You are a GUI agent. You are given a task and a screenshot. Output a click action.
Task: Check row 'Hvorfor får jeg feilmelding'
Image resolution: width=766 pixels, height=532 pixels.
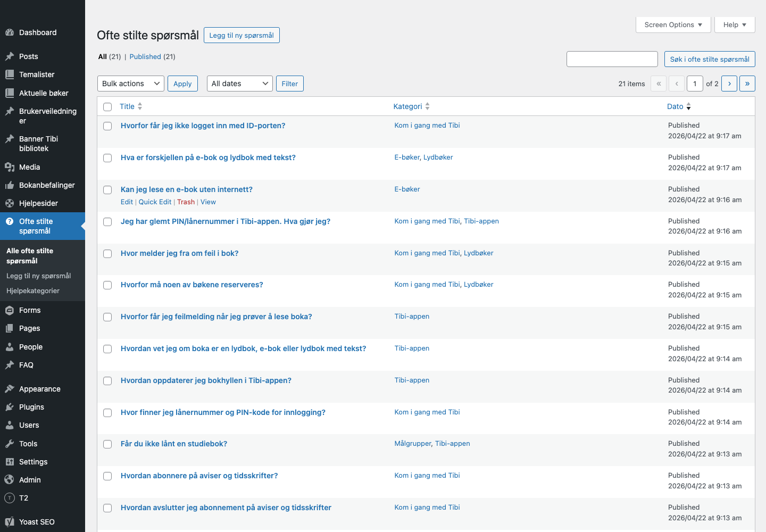pyautogui.click(x=107, y=317)
